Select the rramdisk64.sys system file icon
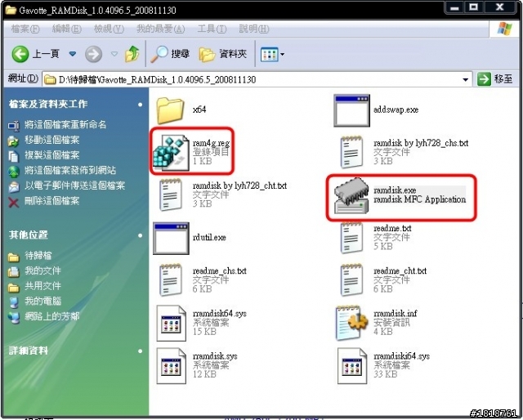523x420 pixels. [171, 323]
